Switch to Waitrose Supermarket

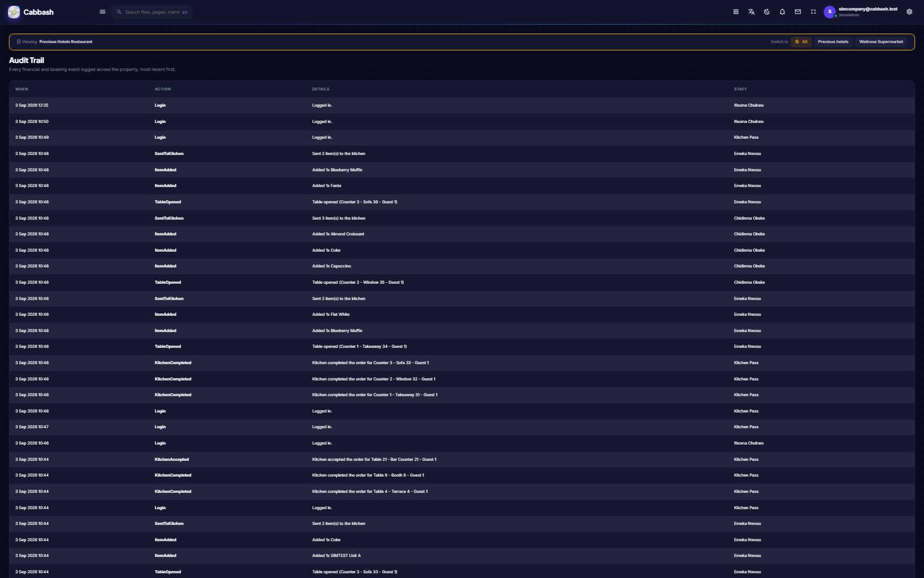881,42
